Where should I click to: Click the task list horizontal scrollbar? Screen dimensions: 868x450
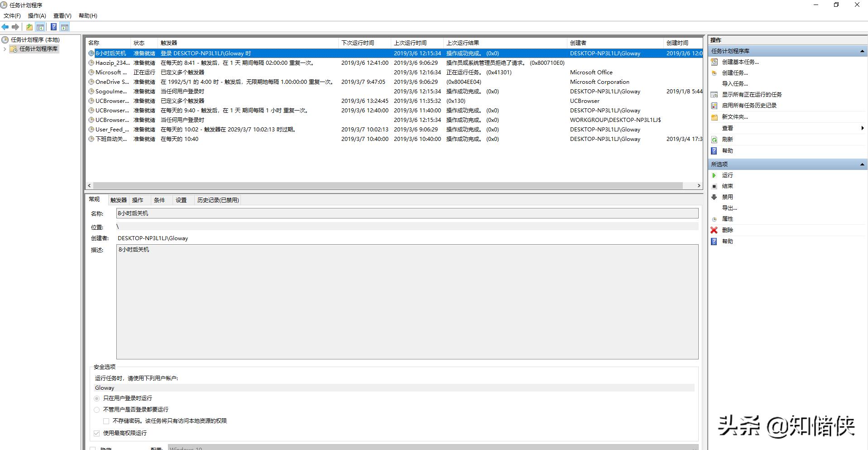[x=388, y=186]
